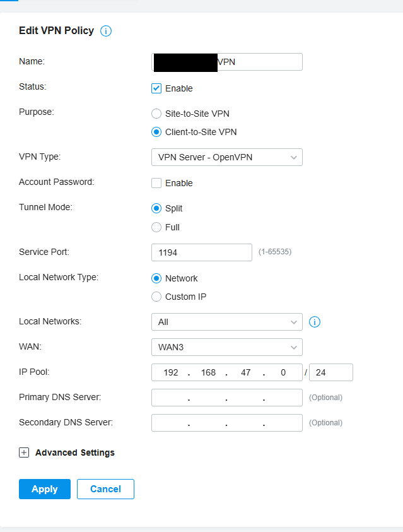The height and width of the screenshot is (532, 403).
Task: Open the WAN dropdown showing WAN3
Action: (x=227, y=347)
